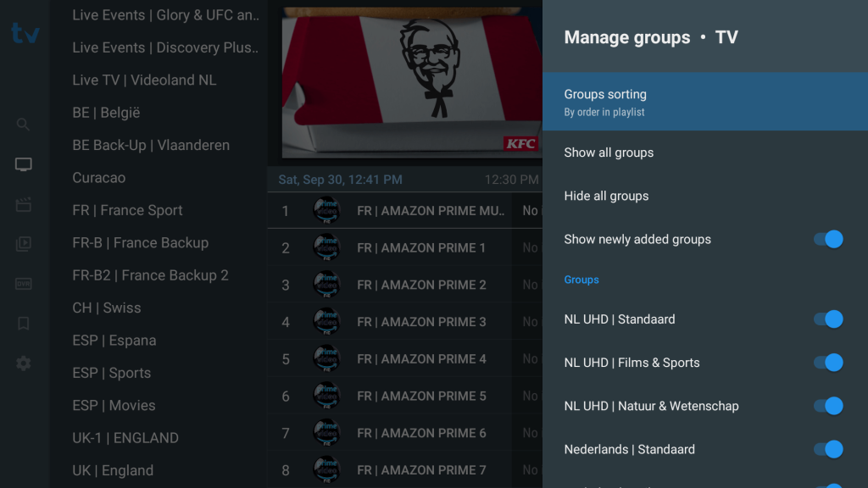868x488 pixels.
Task: Open the DVR recordings icon
Action: (24, 284)
